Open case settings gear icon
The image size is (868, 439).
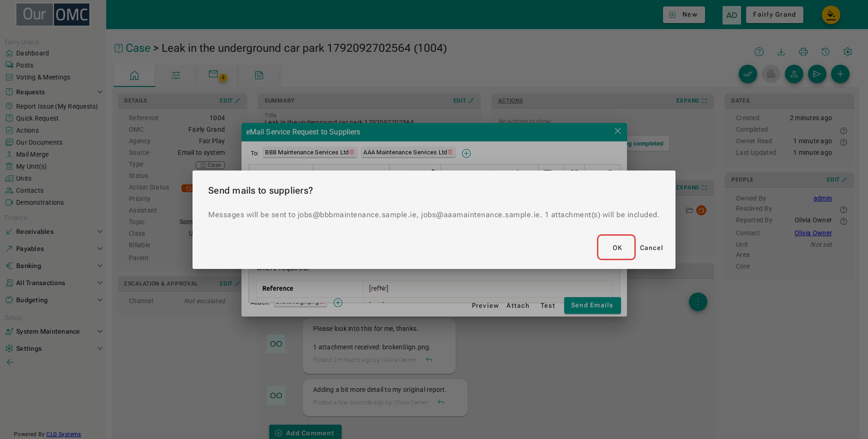pos(848,52)
